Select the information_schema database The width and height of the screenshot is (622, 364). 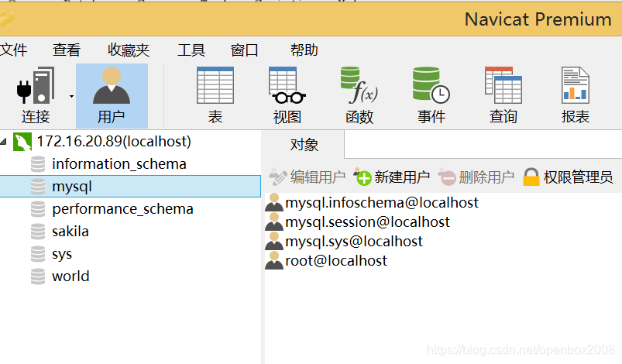click(x=119, y=163)
